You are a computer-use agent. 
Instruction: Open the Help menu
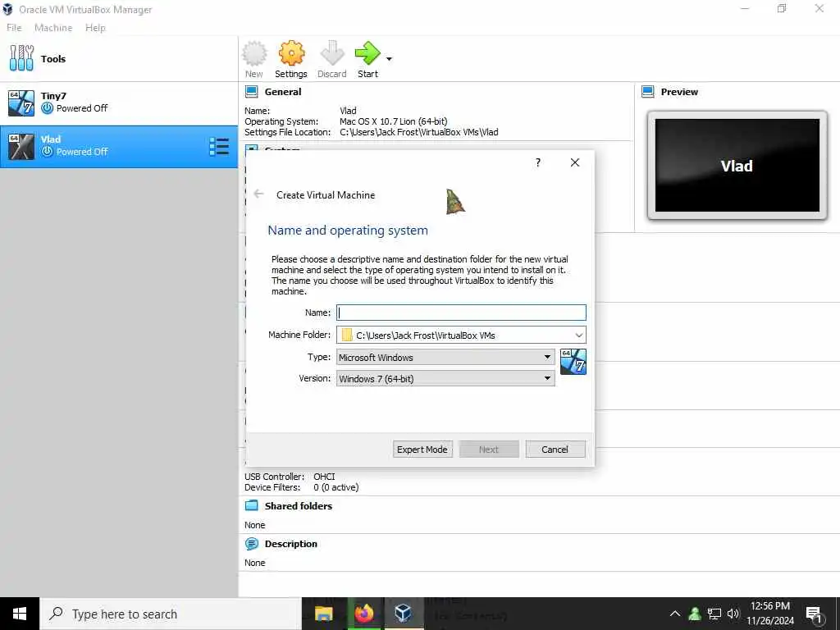[95, 28]
